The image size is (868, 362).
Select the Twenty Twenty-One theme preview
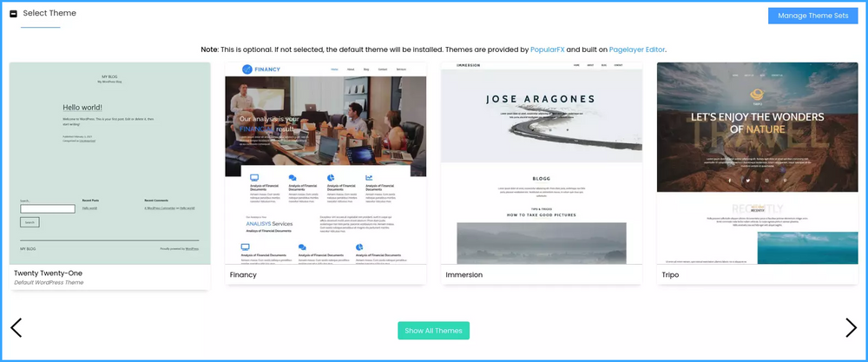110,163
